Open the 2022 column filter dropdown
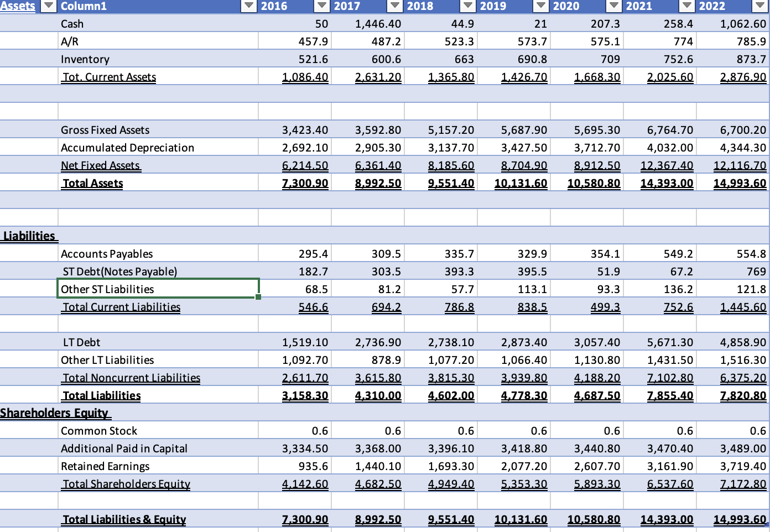This screenshot has height=532, width=770. [760, 6]
